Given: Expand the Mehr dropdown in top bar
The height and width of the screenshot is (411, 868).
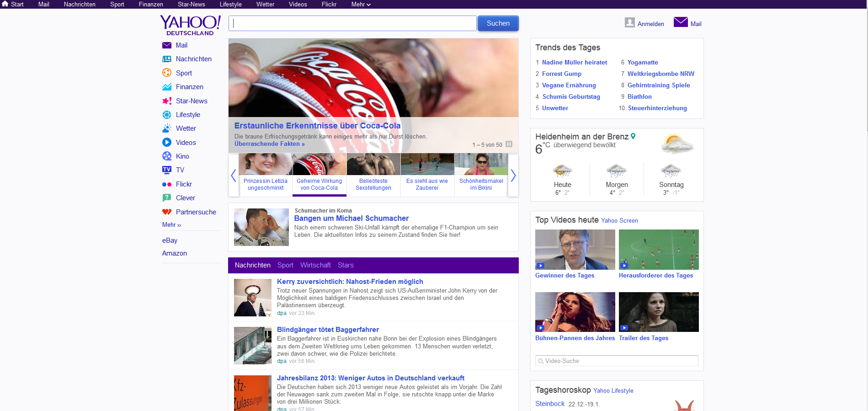Looking at the screenshot, I should (361, 4).
